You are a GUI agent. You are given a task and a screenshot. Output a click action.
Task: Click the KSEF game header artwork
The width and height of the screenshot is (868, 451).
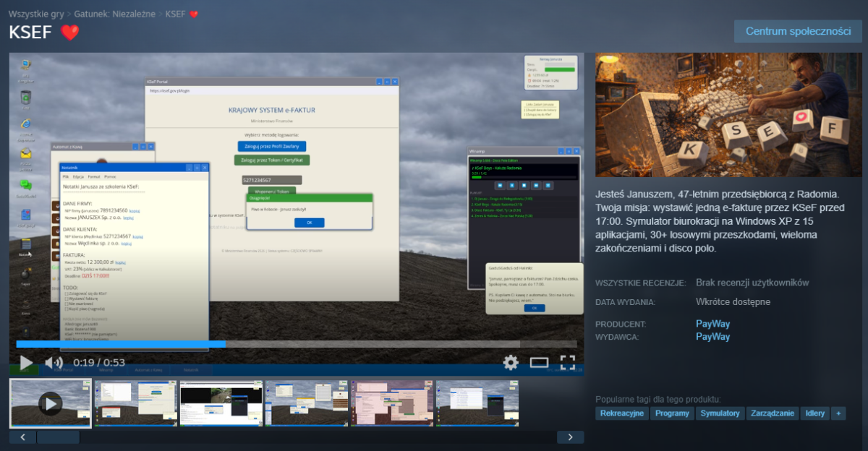tap(728, 115)
